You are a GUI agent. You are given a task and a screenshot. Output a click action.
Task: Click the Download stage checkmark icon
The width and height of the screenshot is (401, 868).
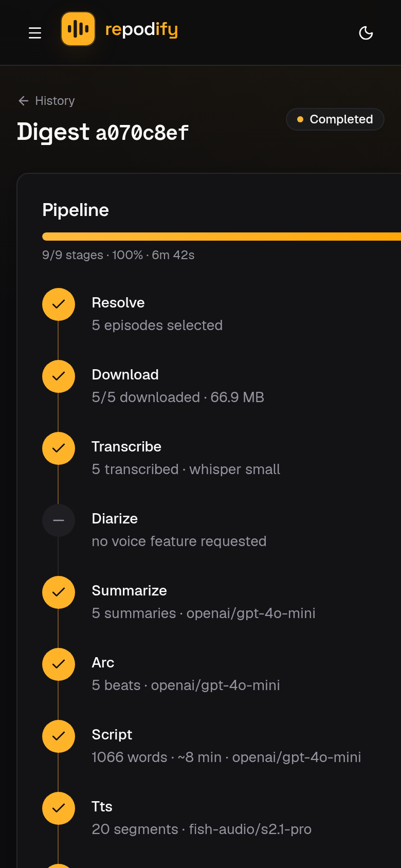pyautogui.click(x=59, y=376)
